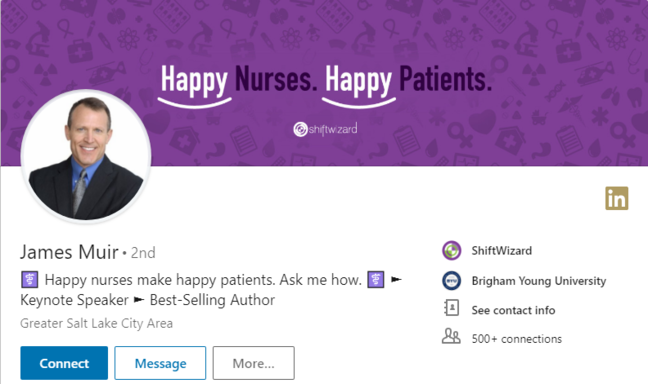View the 500+ connections list
This screenshot has height=384, width=648.
pos(517,339)
